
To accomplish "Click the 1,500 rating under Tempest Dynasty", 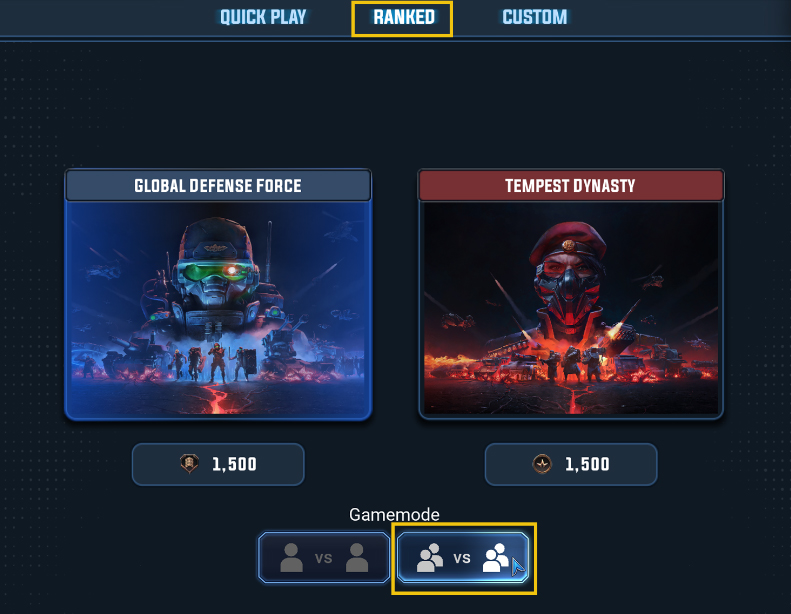I will point(587,464).
